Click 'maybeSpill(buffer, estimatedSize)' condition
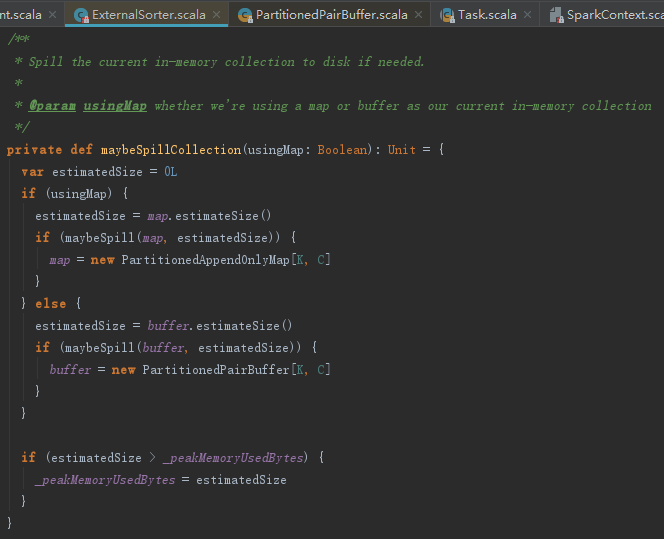 180,348
